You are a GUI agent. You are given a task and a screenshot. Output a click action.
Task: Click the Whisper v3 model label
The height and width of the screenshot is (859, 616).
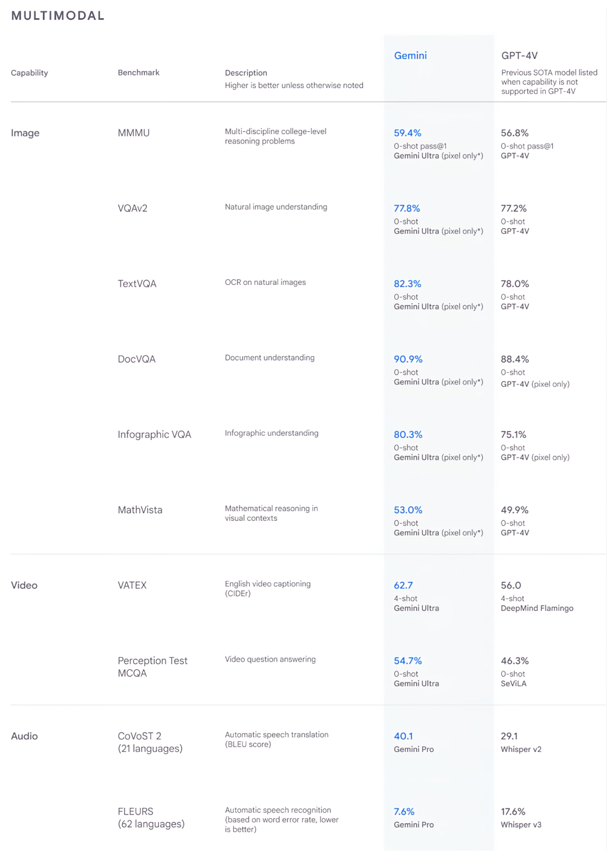521,824
